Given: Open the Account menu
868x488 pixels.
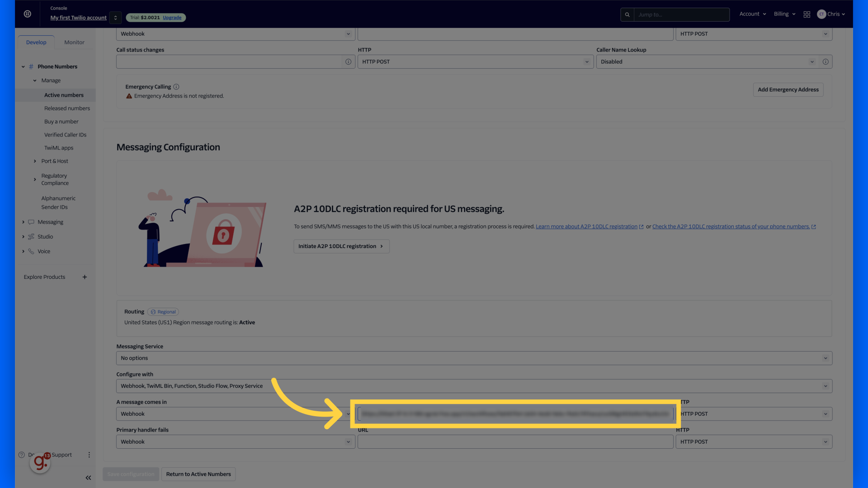Looking at the screenshot, I should 752,14.
